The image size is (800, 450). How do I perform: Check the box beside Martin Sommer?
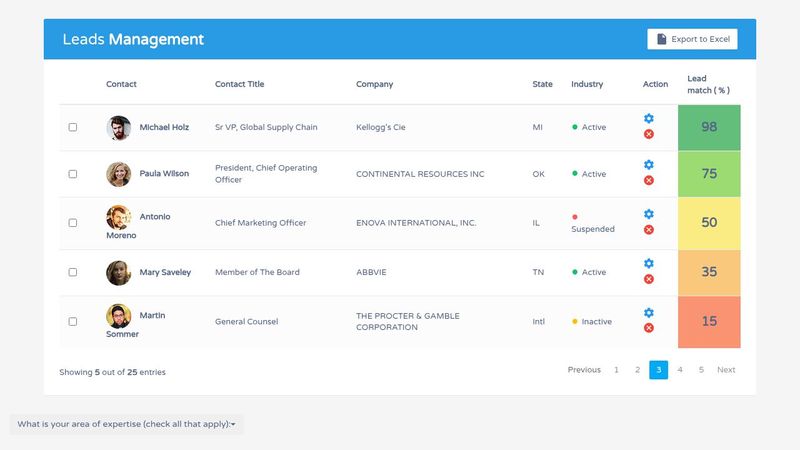point(73,322)
